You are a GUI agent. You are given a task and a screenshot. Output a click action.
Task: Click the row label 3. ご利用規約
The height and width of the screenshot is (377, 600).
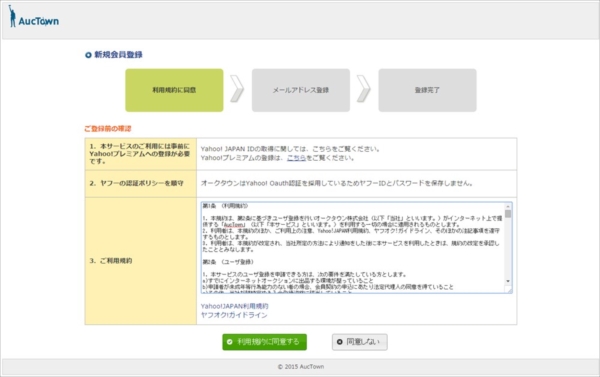tap(111, 261)
